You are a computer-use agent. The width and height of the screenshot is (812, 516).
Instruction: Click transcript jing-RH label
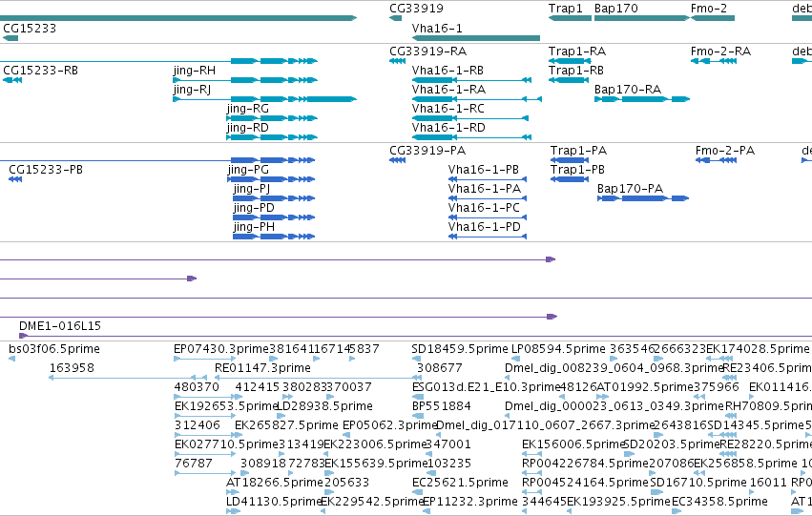coord(195,71)
